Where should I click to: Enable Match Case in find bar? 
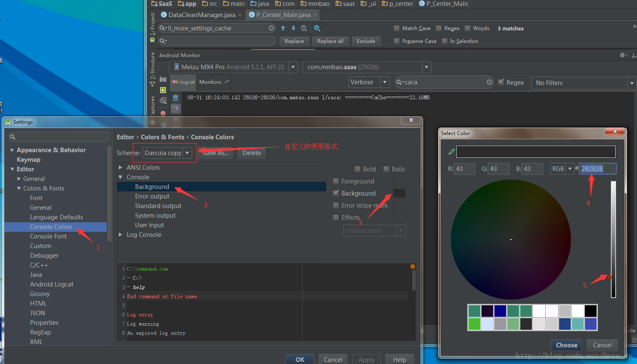pyautogui.click(x=396, y=28)
